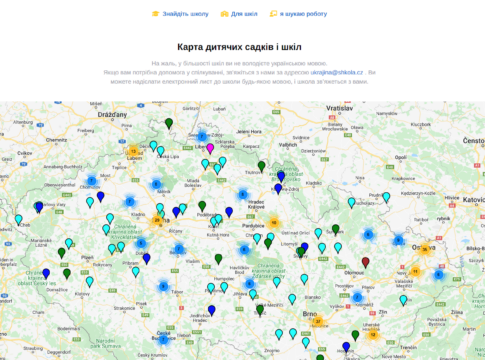Select the cyan pin at Cheb

(x=19, y=219)
